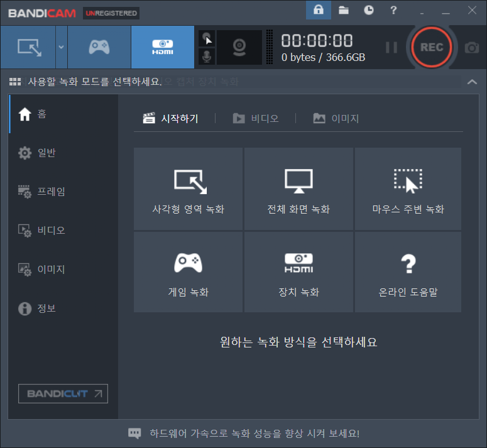Choose the 장치 녹화 tile
This screenshot has height=448, width=487.
coord(298,272)
